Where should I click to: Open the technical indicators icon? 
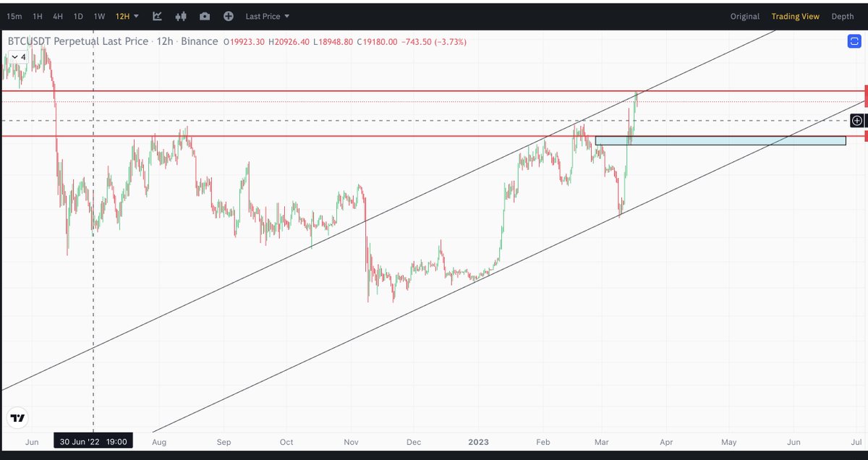[158, 16]
